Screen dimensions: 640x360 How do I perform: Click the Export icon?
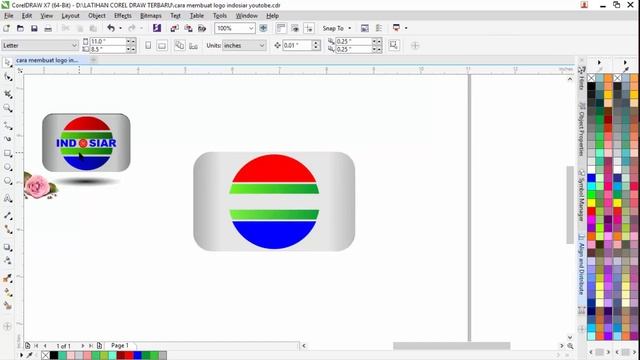point(188,28)
